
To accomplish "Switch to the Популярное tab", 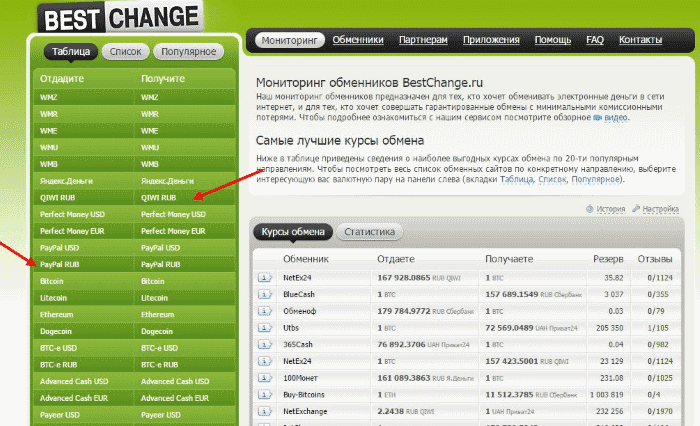I will coord(188,52).
